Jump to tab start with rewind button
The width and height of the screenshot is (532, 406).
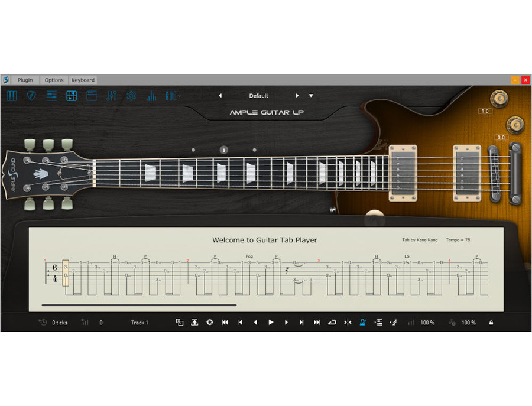(x=225, y=322)
